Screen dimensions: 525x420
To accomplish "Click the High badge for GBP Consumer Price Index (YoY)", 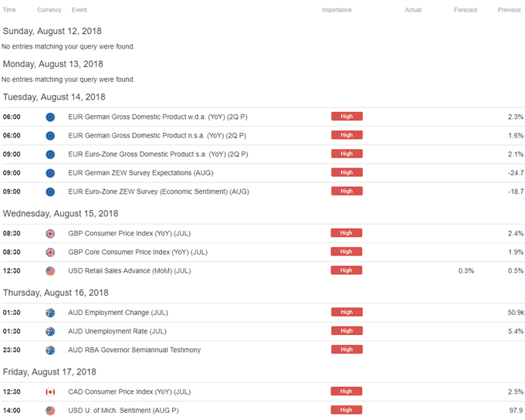I will point(346,232).
